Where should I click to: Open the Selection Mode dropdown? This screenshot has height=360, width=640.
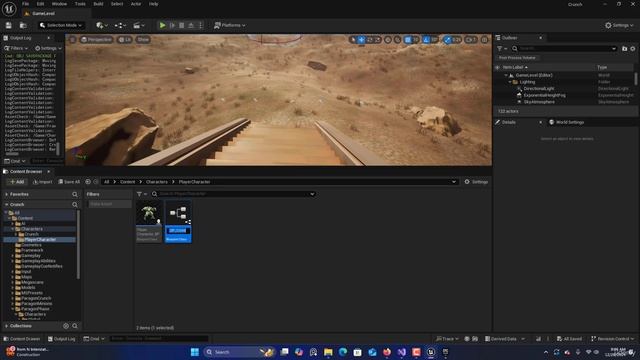tap(62, 25)
